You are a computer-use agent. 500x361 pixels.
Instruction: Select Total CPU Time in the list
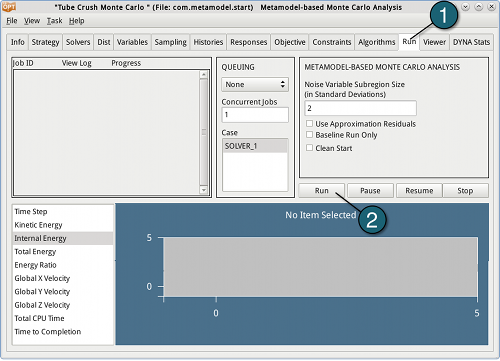point(63,318)
